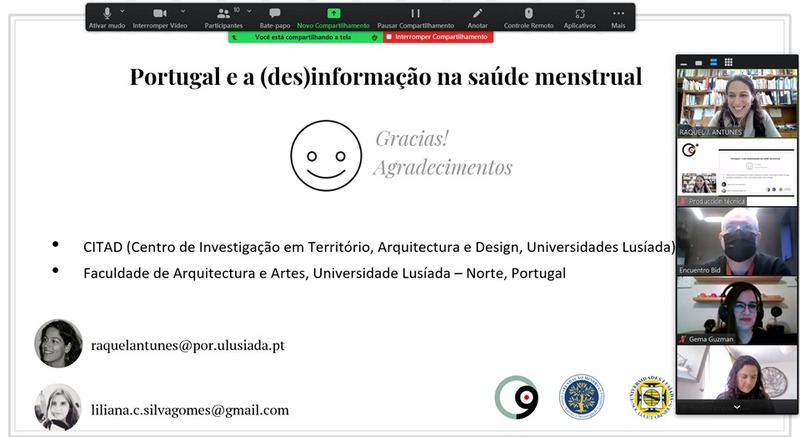Viewport: 800px width, 437px height.
Task: Open the Mais options menu
Action: click(x=618, y=14)
